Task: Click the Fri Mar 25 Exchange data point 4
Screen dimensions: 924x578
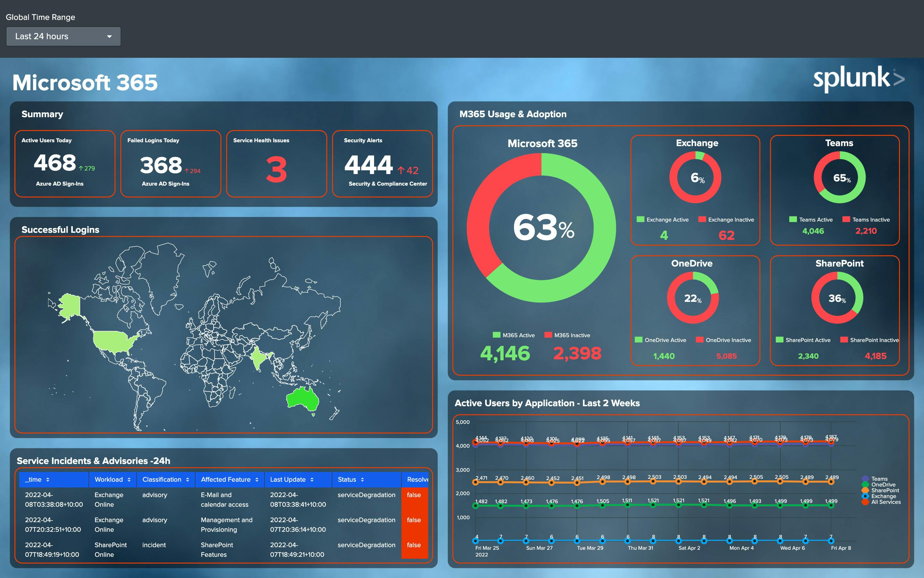Action: pyautogui.click(x=475, y=540)
